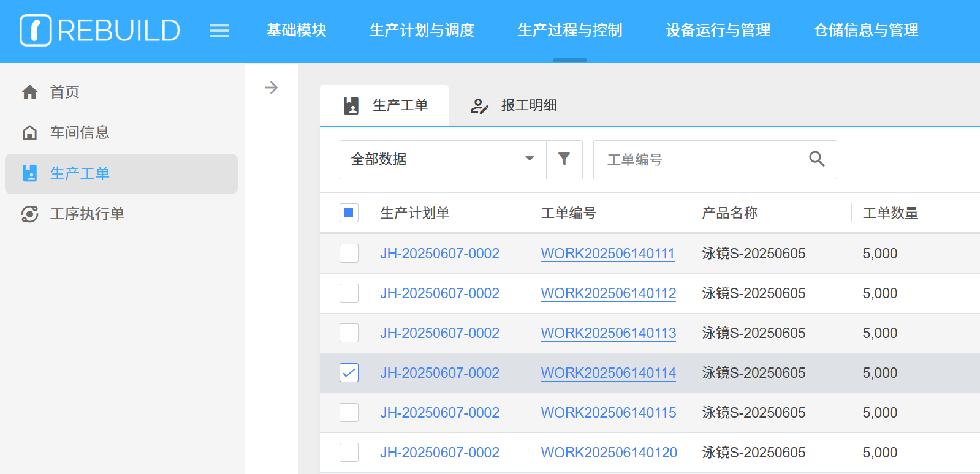Sort by the 工单数量 column header
The height and width of the screenshot is (474, 980).
[890, 213]
